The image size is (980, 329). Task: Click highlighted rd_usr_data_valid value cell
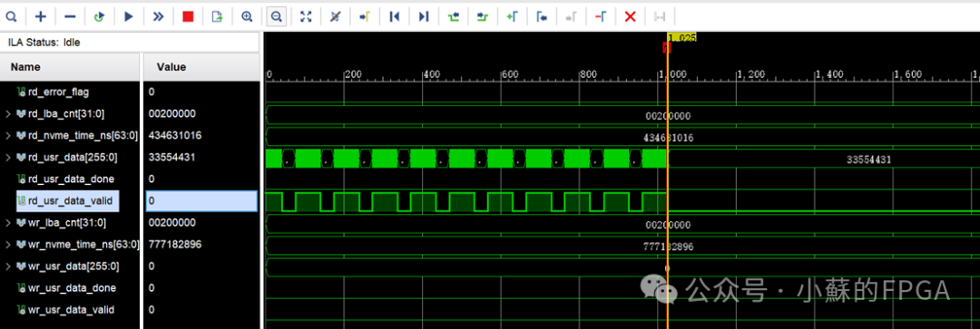(201, 201)
